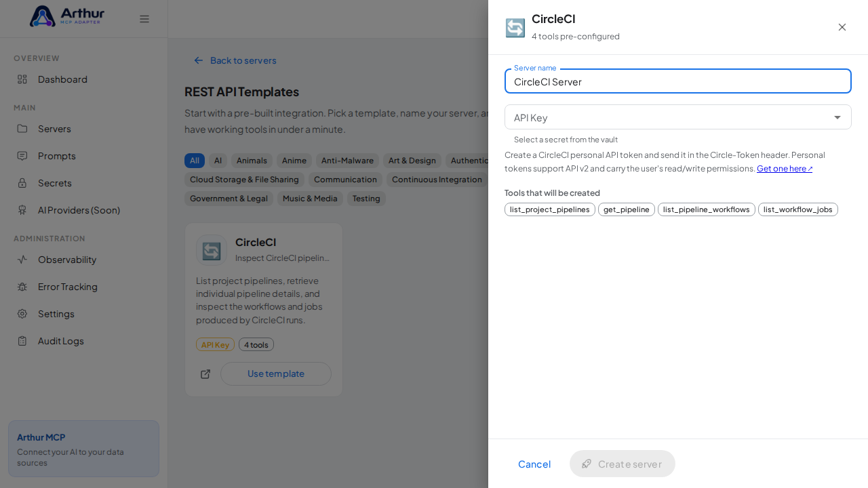The height and width of the screenshot is (488, 868).
Task: Open Error Tracking in the sidebar
Action: pyautogui.click(x=83, y=287)
